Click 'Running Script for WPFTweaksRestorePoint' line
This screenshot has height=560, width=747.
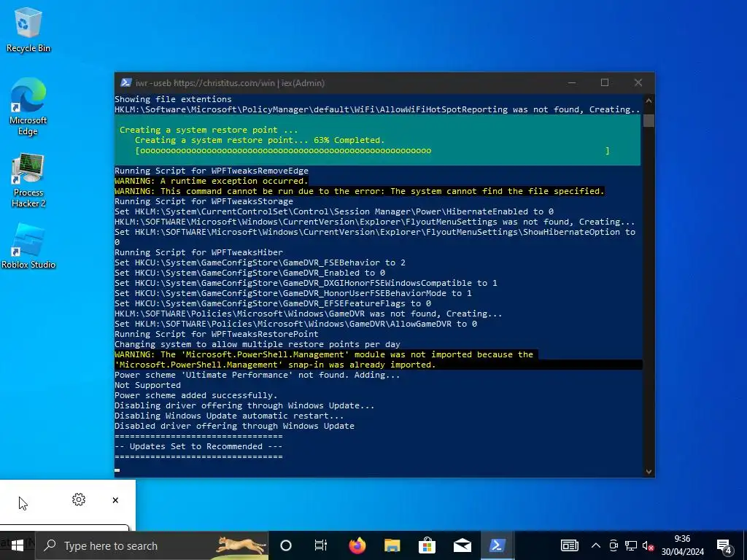point(217,334)
